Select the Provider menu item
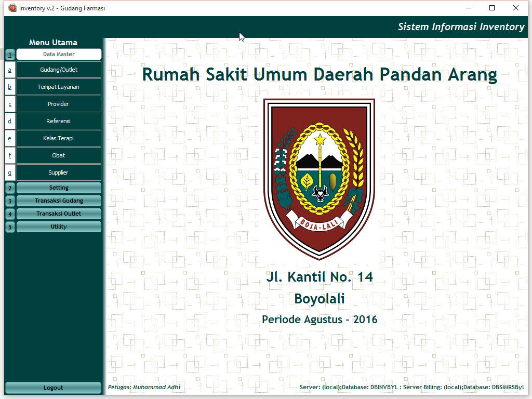The height and width of the screenshot is (399, 532). point(59,104)
